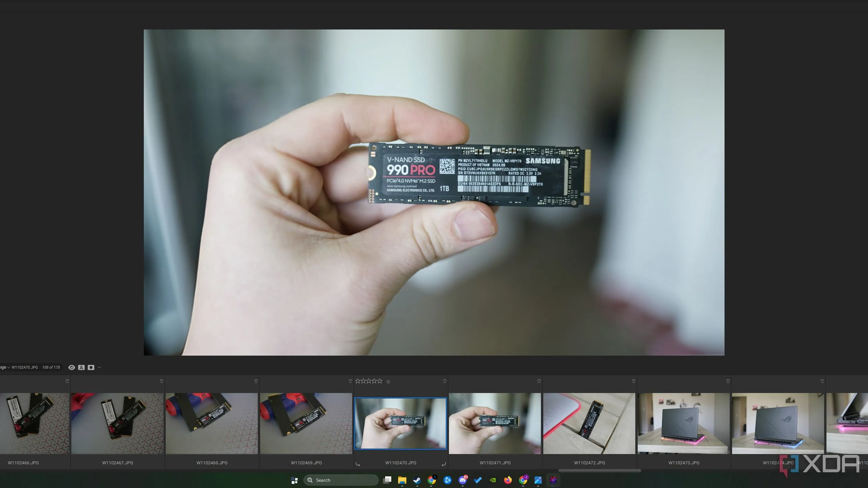Favorite W1102471.JPG with its heart icon
868x488 pixels.
tap(539, 381)
